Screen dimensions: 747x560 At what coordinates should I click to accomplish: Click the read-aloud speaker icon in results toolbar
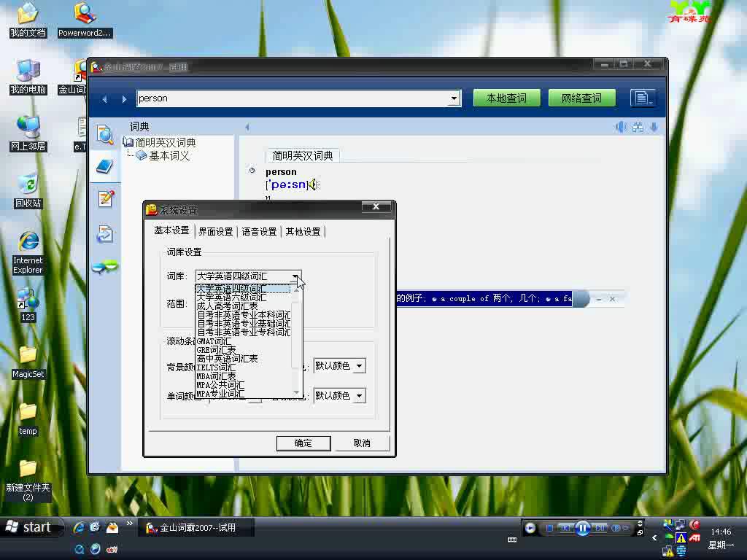tap(621, 127)
